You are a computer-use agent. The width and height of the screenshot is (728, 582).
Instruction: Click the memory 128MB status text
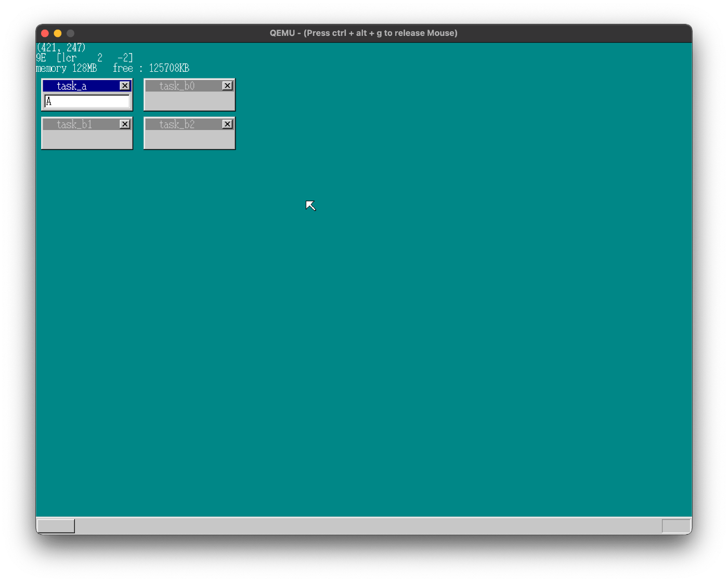tap(66, 68)
